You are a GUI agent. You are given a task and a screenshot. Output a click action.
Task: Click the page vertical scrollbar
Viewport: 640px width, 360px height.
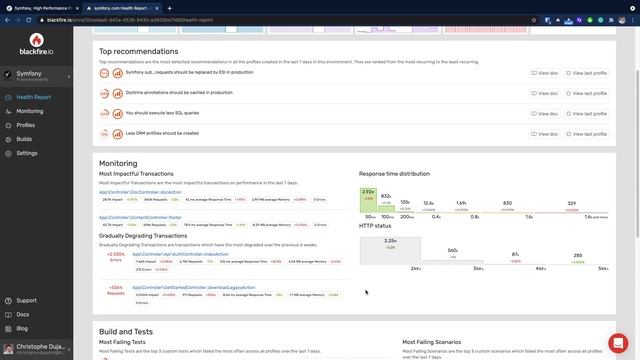(638, 153)
